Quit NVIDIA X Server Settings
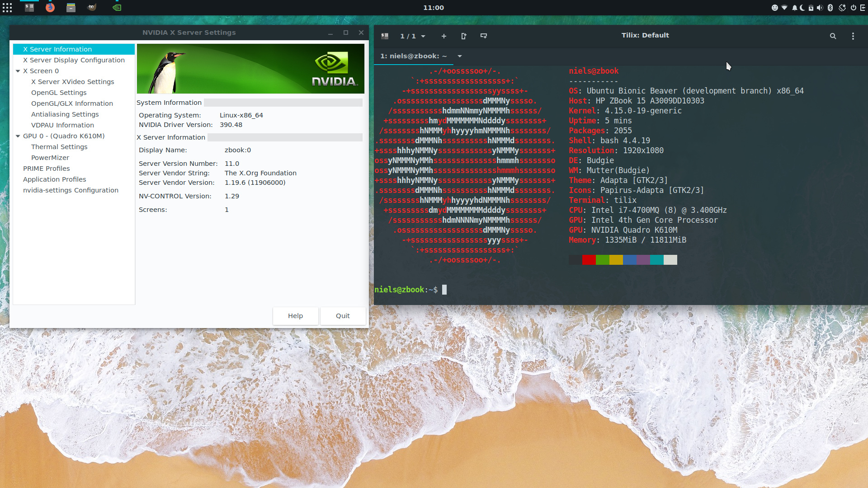 tap(343, 316)
